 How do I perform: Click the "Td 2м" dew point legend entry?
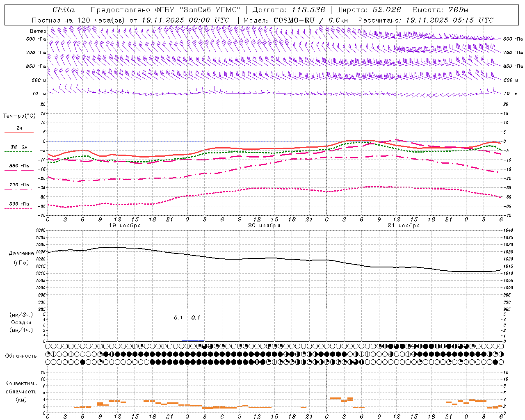pos(19,147)
